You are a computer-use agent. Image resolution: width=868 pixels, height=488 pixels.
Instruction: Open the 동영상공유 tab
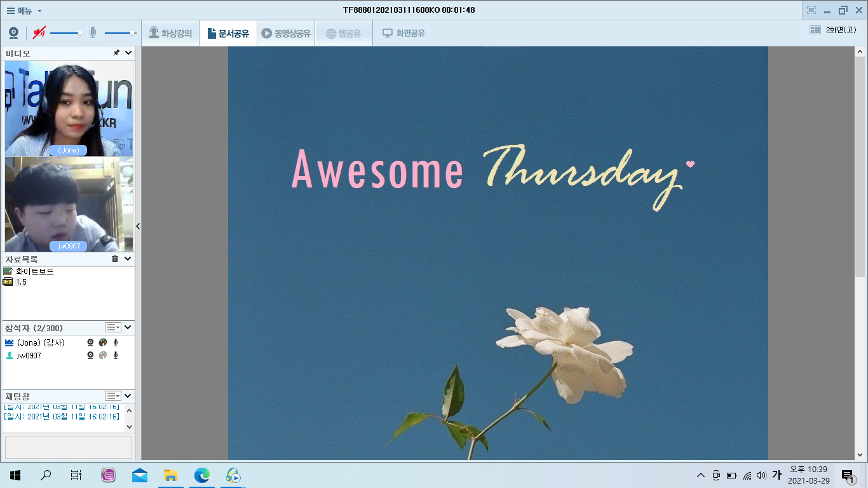(x=286, y=34)
